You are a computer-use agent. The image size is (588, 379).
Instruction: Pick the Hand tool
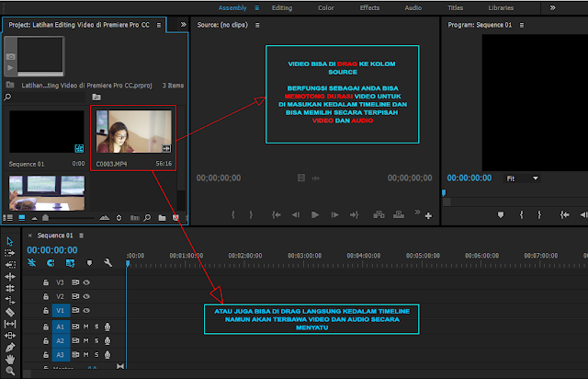[x=9, y=360]
